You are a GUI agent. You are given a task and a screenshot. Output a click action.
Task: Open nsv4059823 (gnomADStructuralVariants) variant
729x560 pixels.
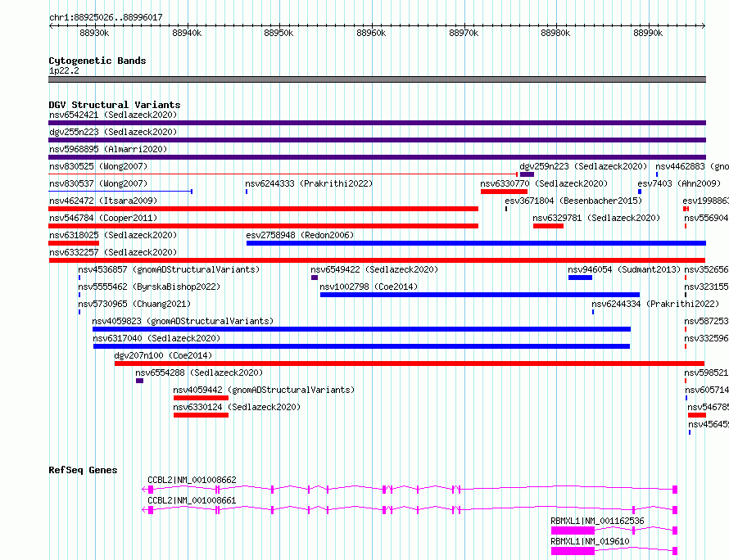coord(183,321)
